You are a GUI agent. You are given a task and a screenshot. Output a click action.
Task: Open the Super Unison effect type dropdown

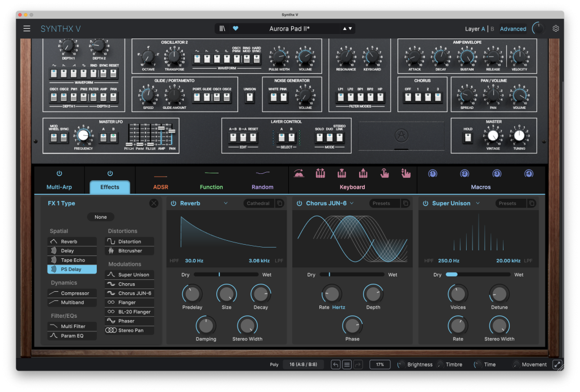tap(478, 203)
